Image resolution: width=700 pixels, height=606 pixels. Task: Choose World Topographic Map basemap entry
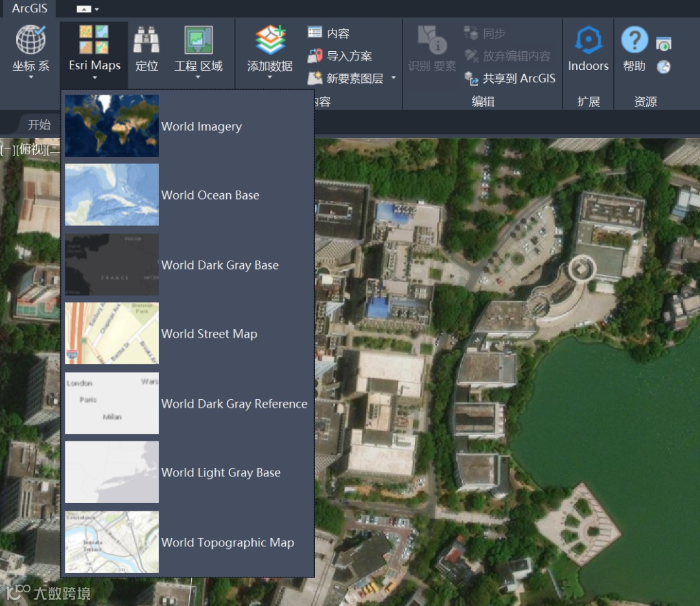pos(187,542)
